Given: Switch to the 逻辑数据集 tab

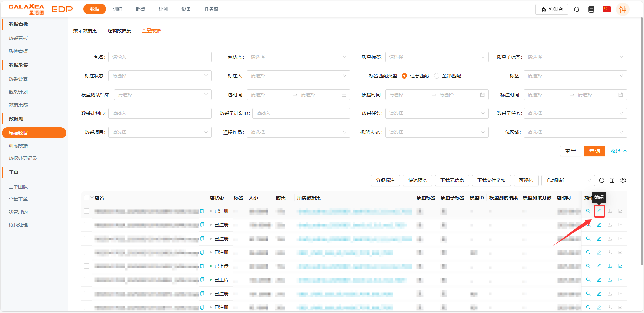Looking at the screenshot, I should coord(119,31).
